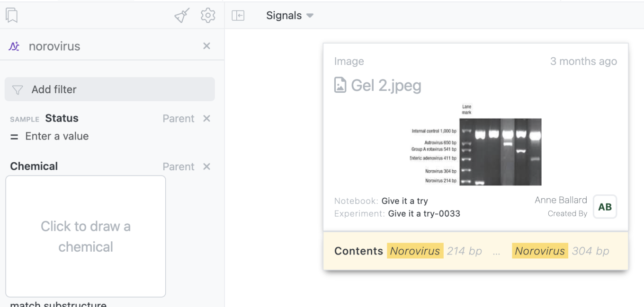Click the clear filters broom icon
644x307 pixels.
coord(182,16)
